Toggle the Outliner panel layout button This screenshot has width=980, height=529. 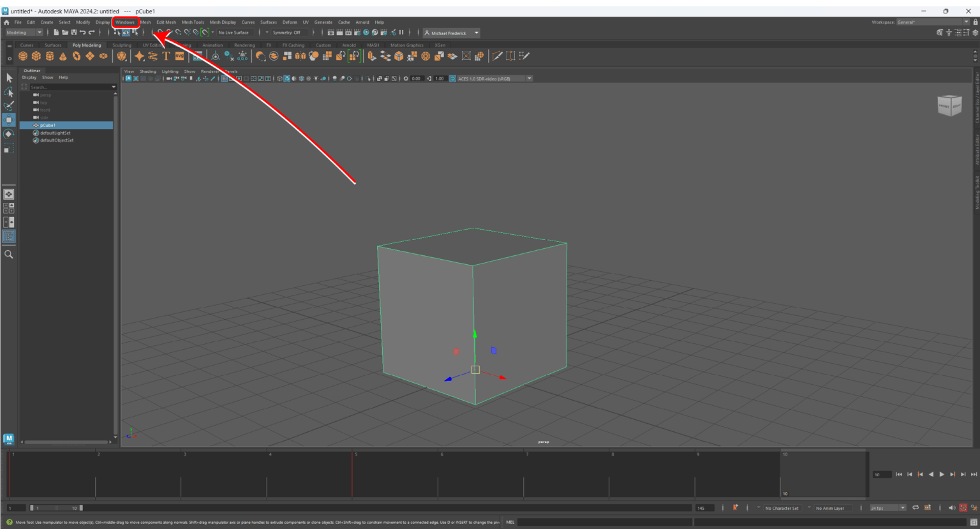[9, 236]
